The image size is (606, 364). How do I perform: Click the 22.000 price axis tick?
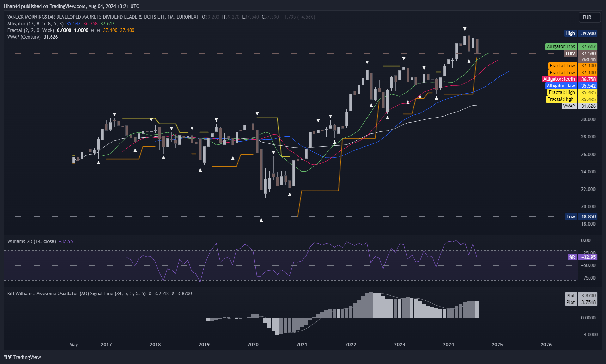point(588,189)
